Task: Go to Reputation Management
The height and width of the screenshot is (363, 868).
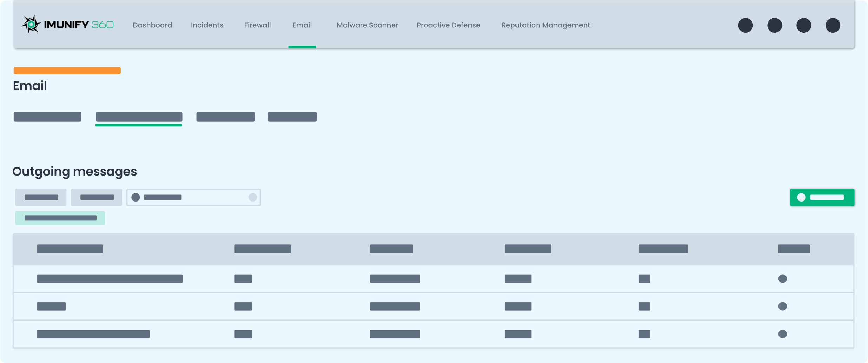Action: pyautogui.click(x=546, y=25)
